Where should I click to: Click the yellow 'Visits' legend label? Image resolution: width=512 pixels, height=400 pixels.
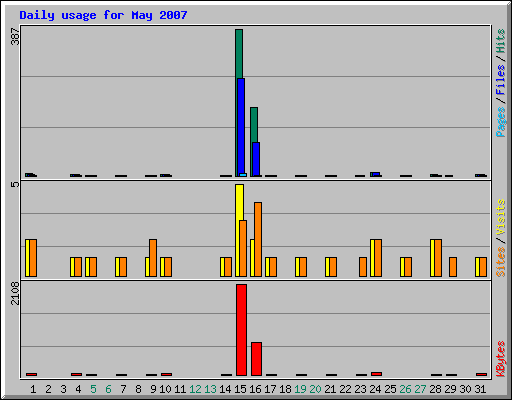[500, 217]
